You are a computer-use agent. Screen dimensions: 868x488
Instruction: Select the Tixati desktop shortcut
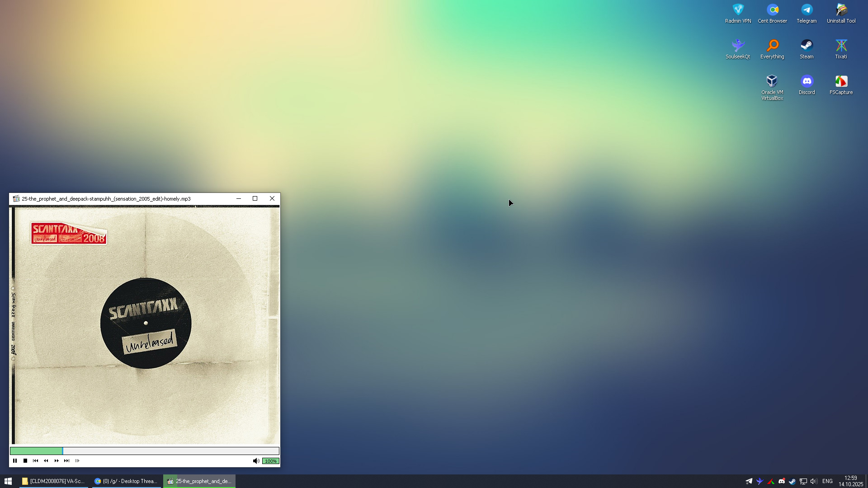point(841,49)
